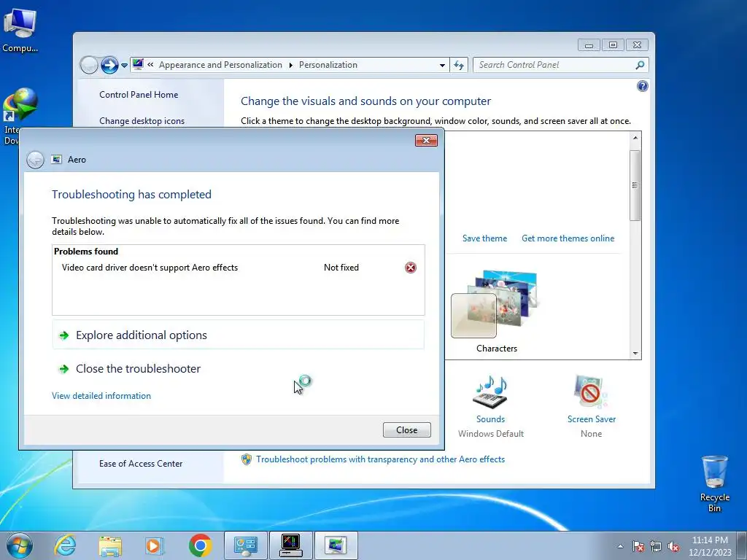Image resolution: width=747 pixels, height=560 pixels.
Task: Open Change desktop icons link
Action: coord(142,121)
